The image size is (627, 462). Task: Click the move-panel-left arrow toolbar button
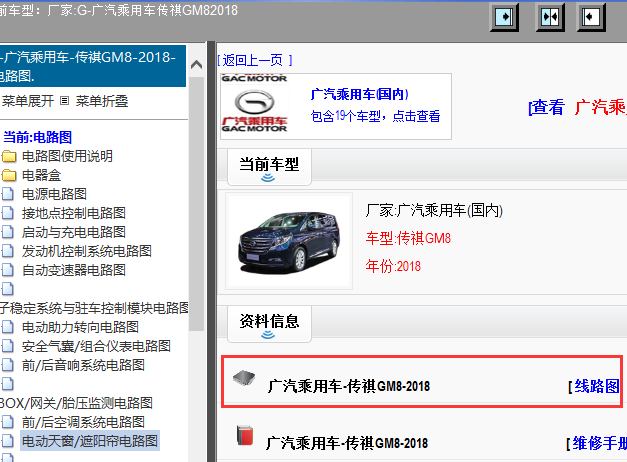coord(591,17)
